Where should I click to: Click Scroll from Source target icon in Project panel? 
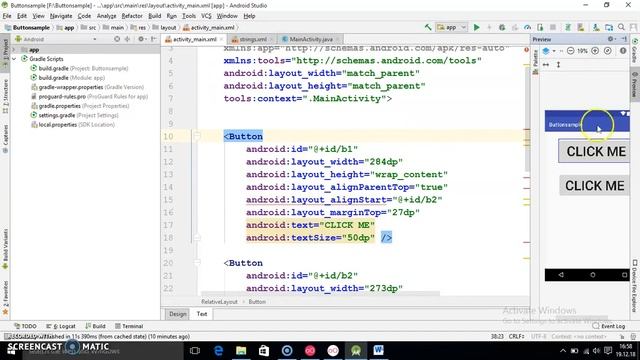(117, 39)
